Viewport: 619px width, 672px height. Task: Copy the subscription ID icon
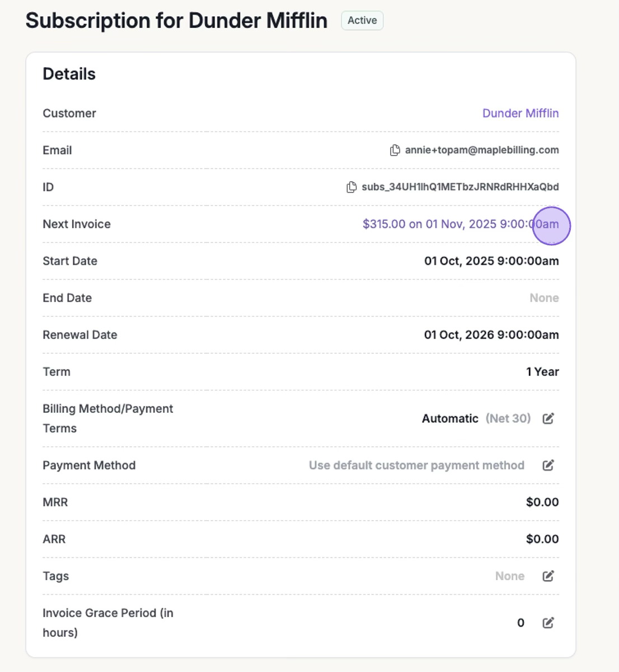pyautogui.click(x=351, y=187)
